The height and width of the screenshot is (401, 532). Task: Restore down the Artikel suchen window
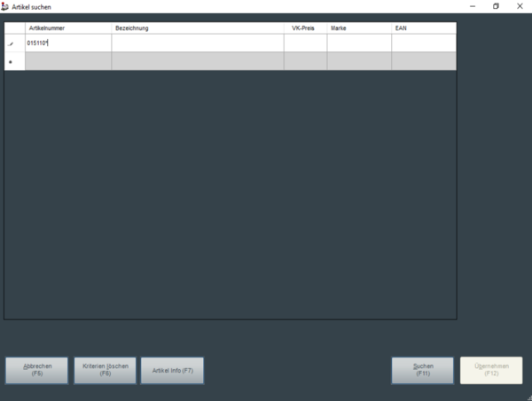pos(495,6)
